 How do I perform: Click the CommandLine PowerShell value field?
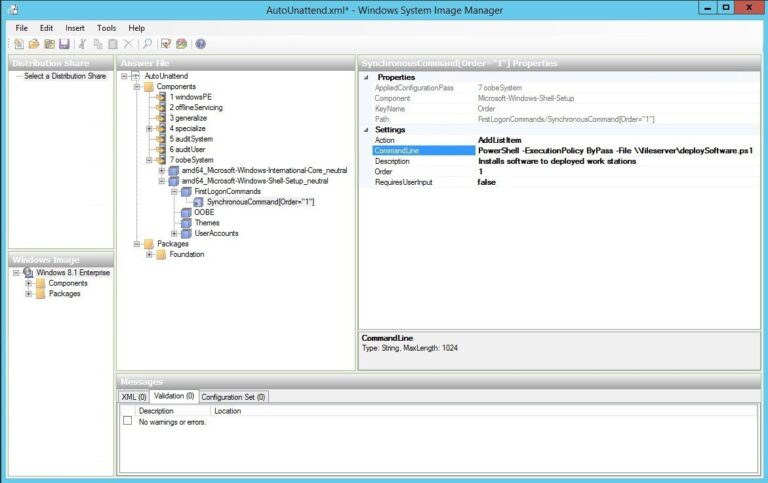[617, 151]
